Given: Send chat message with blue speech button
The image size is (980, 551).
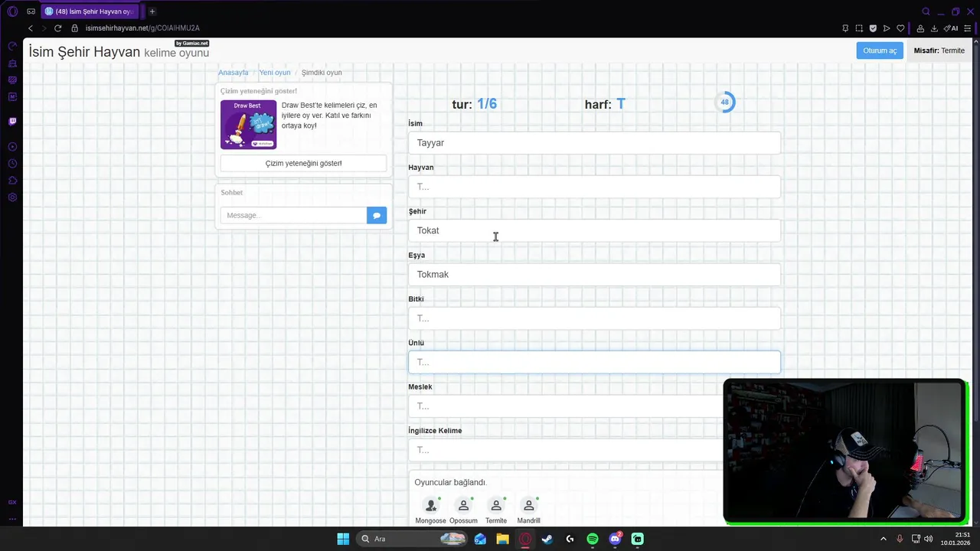Looking at the screenshot, I should point(377,216).
